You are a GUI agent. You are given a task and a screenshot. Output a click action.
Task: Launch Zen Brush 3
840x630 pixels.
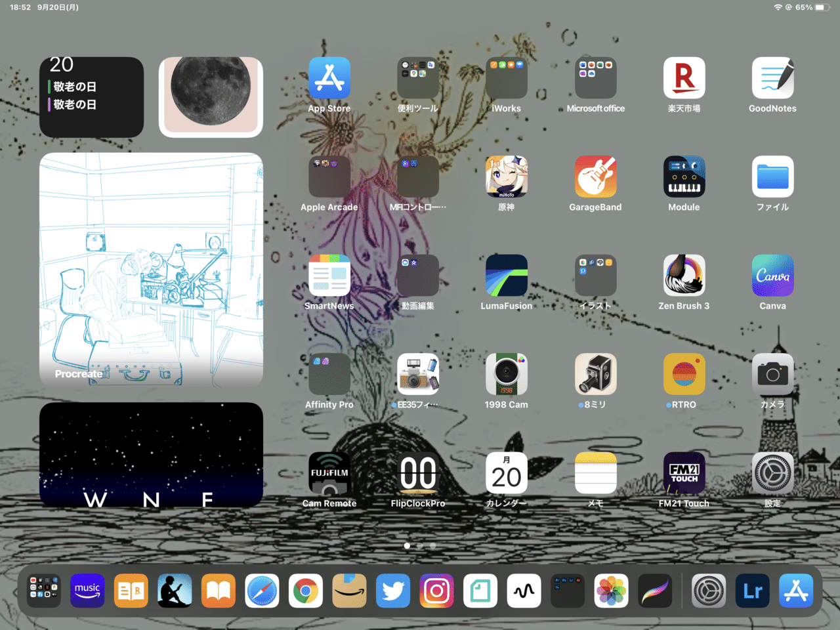coord(684,276)
